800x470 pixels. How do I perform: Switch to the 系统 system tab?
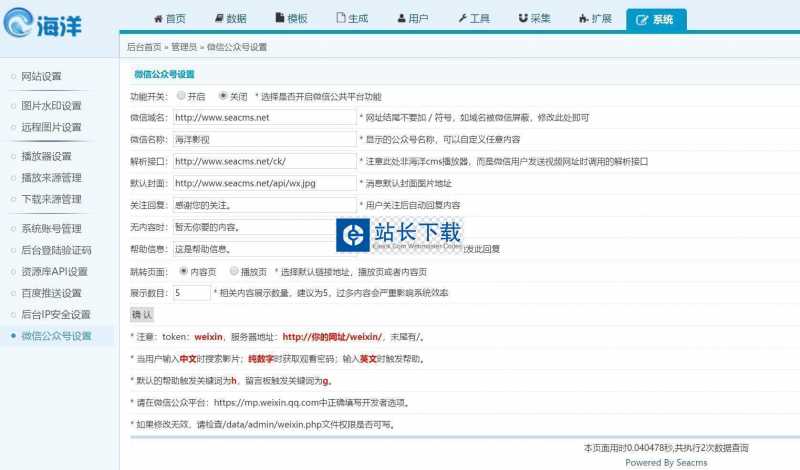point(656,19)
